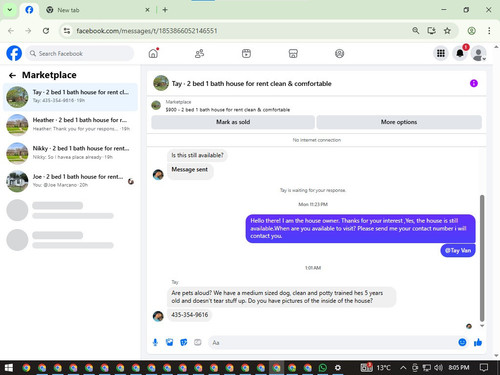
Task: Click Mark as sold button
Action: [x=233, y=122]
